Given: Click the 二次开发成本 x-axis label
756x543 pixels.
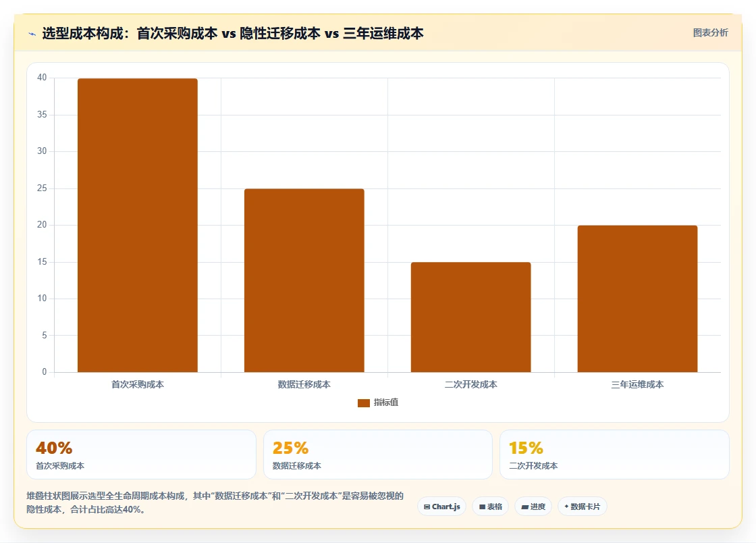Looking at the screenshot, I should [x=470, y=384].
